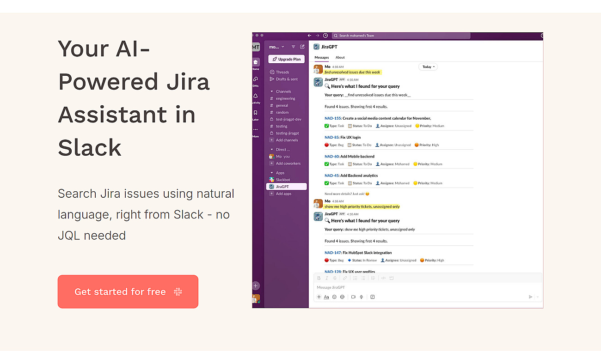Click the insert link icon
Viewport: 601px width, 364px height.
click(345, 278)
